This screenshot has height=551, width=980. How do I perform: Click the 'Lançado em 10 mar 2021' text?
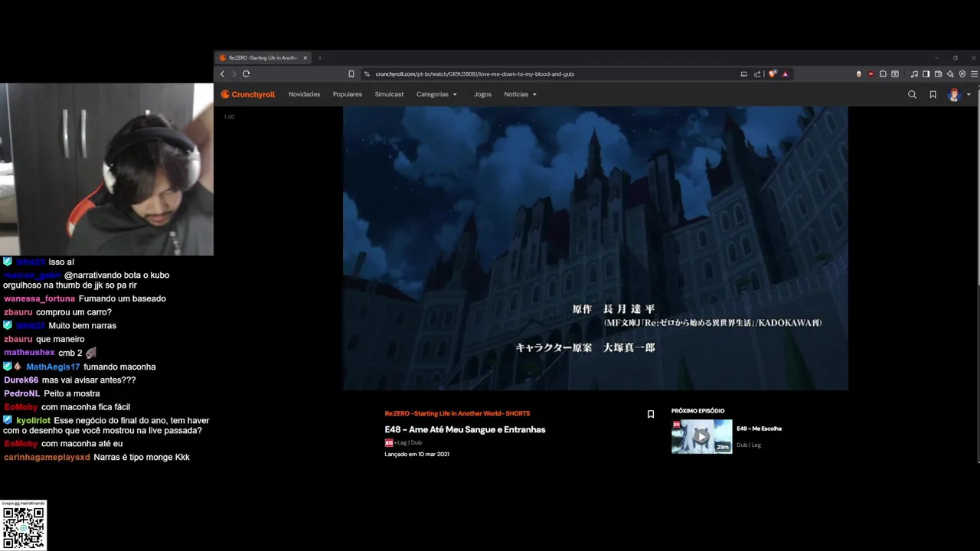(x=416, y=454)
